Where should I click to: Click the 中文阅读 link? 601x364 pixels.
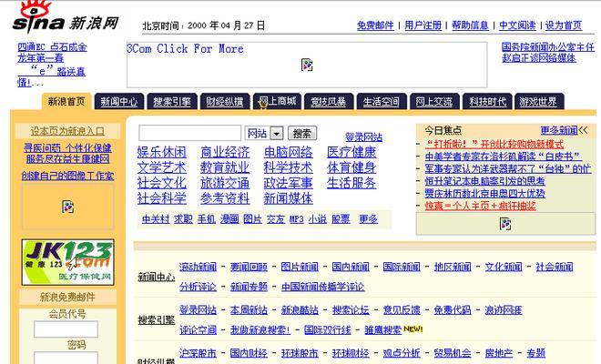517,25
